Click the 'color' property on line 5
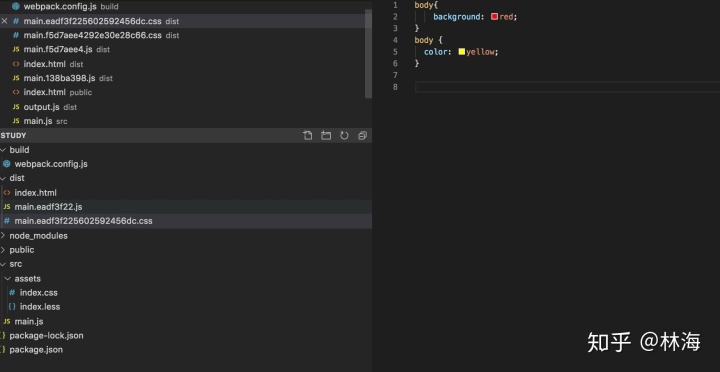This screenshot has width=720, height=372. [435, 52]
